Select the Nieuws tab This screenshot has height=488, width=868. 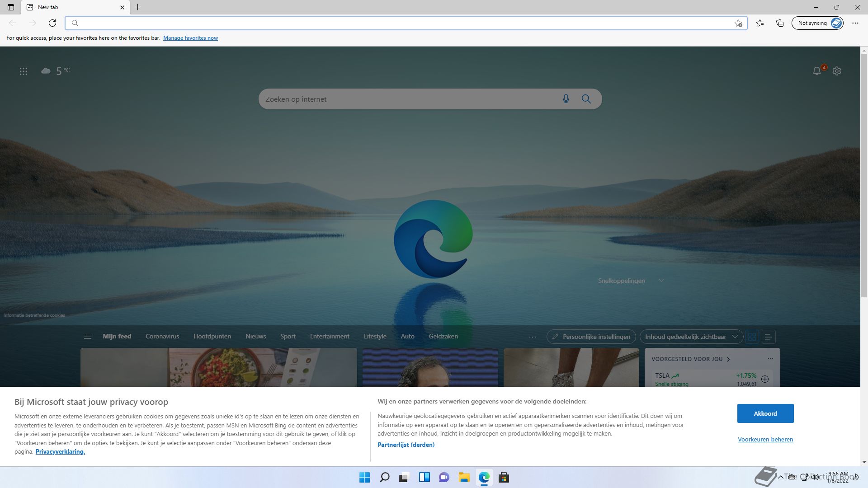click(x=256, y=336)
